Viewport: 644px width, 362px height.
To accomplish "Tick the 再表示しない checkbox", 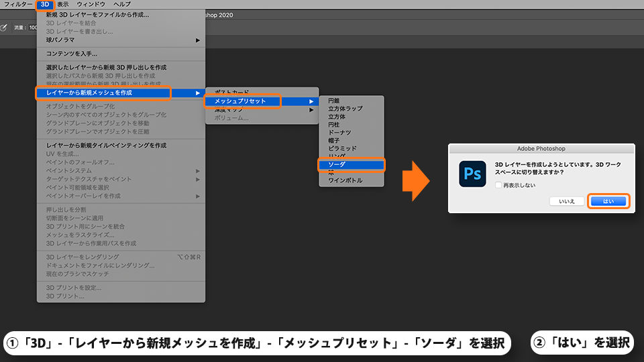I will pyautogui.click(x=498, y=185).
